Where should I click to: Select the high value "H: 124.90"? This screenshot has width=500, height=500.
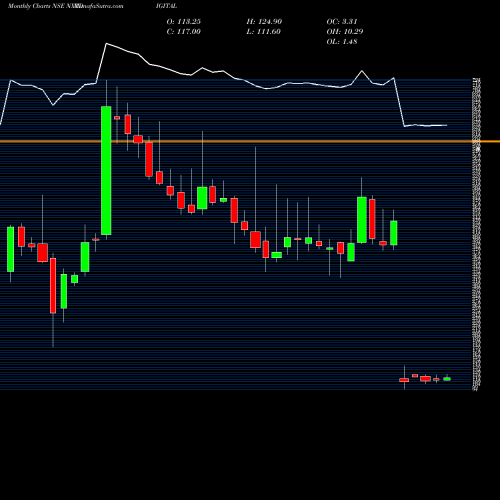click(264, 22)
